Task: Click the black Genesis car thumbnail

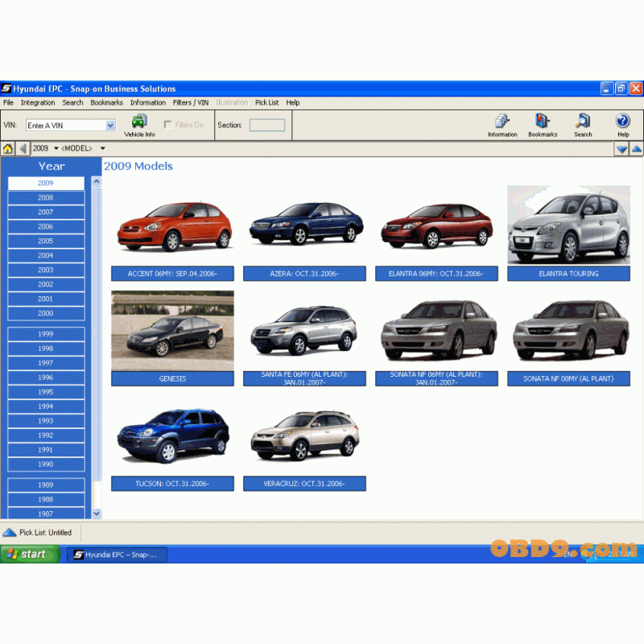Action: [x=172, y=331]
